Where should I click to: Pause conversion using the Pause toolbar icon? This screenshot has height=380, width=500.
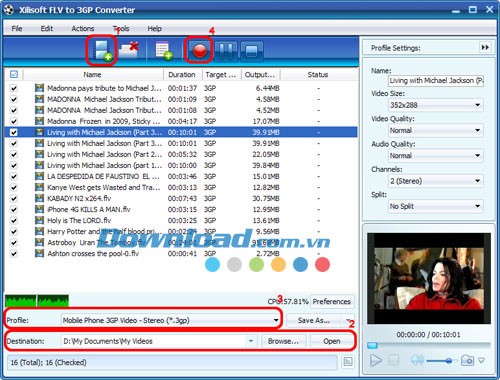226,51
